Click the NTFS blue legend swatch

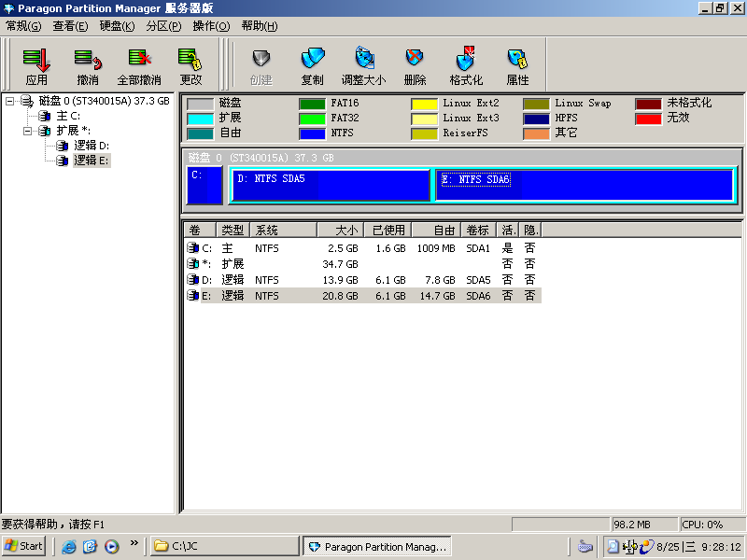(312, 133)
